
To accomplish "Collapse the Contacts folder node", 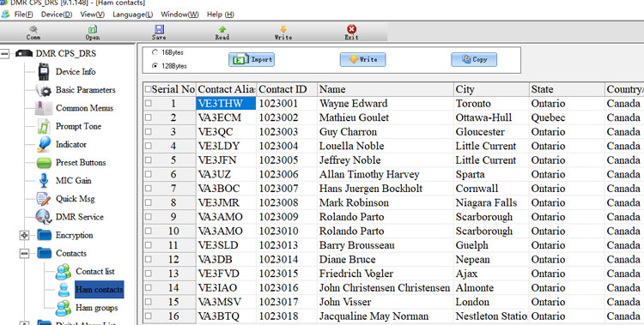I will 25,254.
